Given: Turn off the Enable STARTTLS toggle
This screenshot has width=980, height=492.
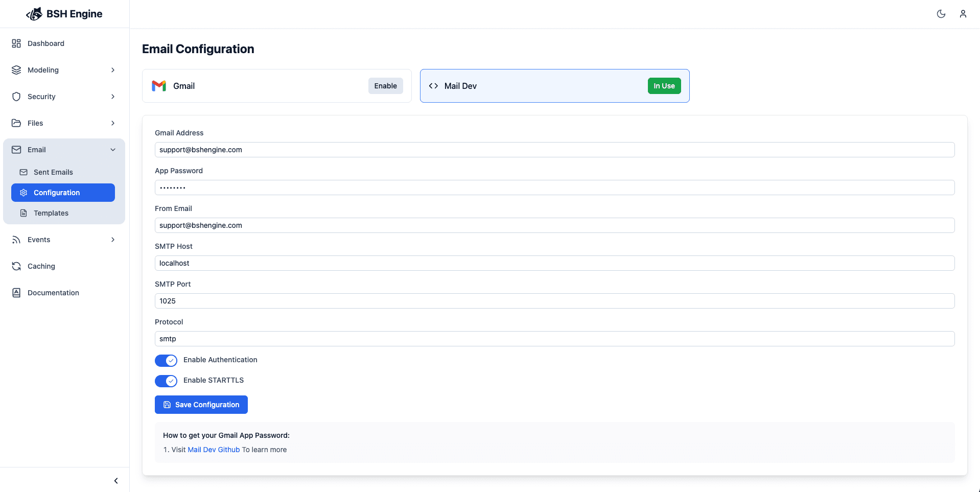Looking at the screenshot, I should (x=166, y=381).
